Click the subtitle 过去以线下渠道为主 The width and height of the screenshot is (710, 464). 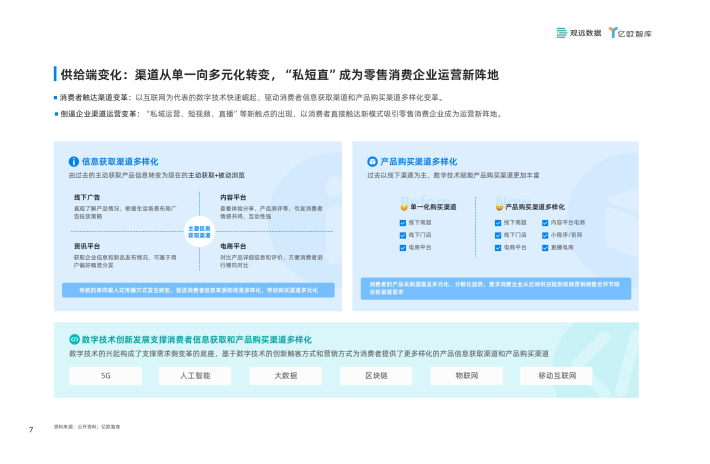(x=453, y=175)
